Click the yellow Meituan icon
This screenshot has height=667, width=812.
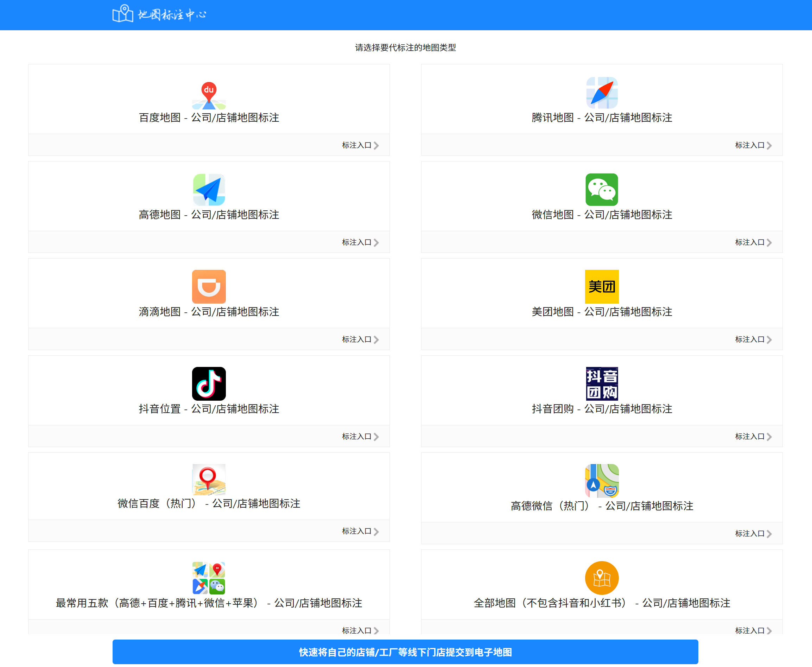tap(602, 287)
